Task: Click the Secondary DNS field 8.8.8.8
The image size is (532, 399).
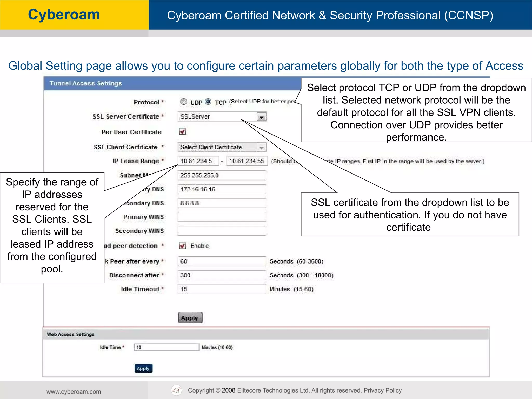Action: pos(222,203)
